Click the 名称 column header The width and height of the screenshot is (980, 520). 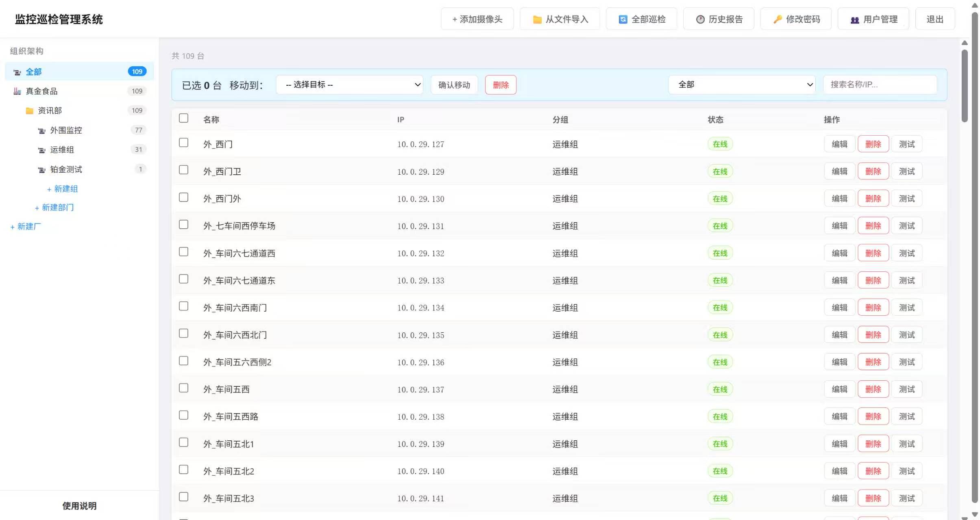[211, 119]
